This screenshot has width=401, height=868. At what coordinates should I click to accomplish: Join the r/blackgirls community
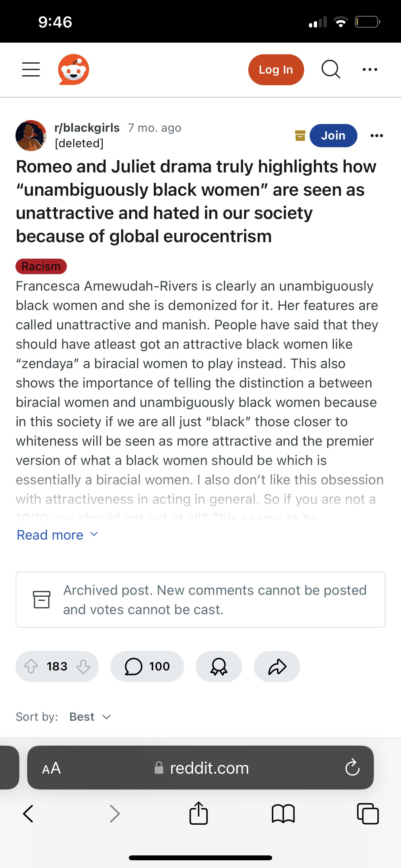pos(333,135)
